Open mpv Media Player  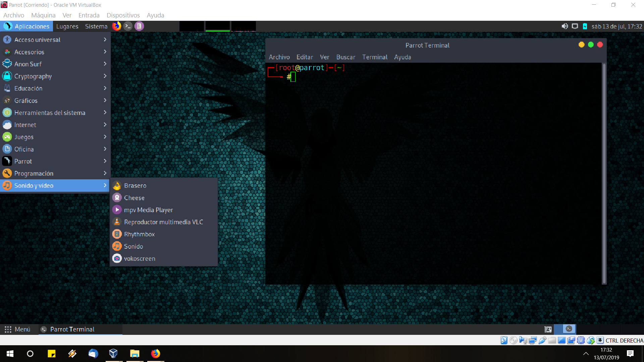[x=164, y=210]
